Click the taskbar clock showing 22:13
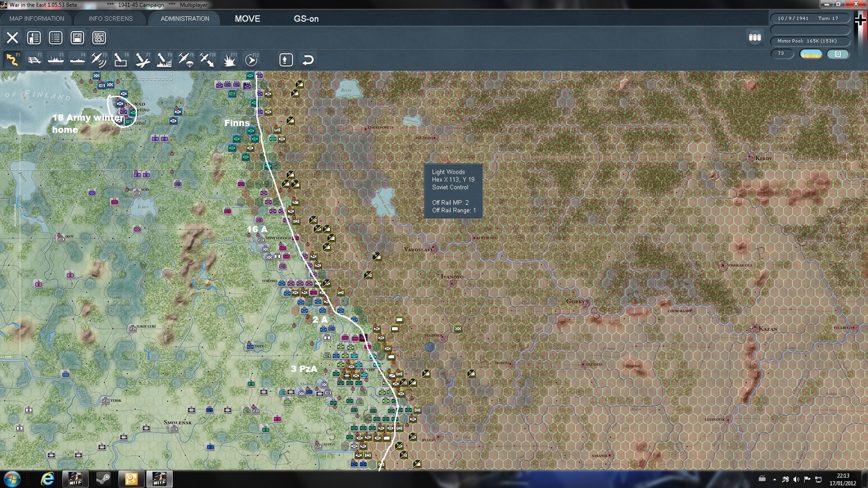This screenshot has width=868, height=488. (843, 479)
